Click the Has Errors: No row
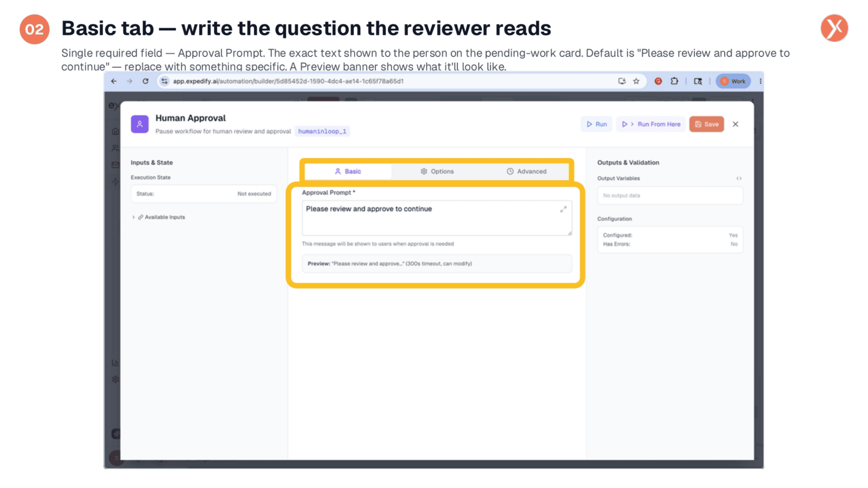The height and width of the screenshot is (488, 868). pos(670,244)
